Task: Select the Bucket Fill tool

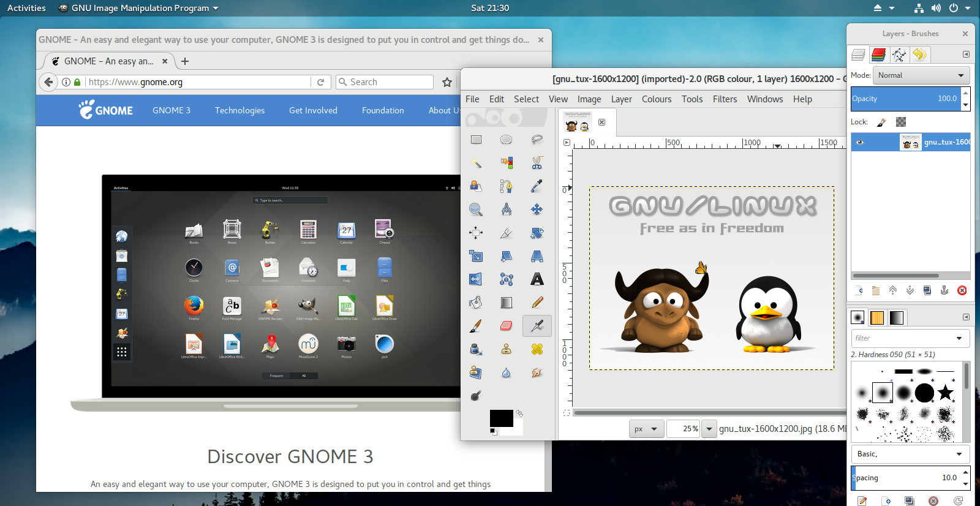Action: click(476, 303)
